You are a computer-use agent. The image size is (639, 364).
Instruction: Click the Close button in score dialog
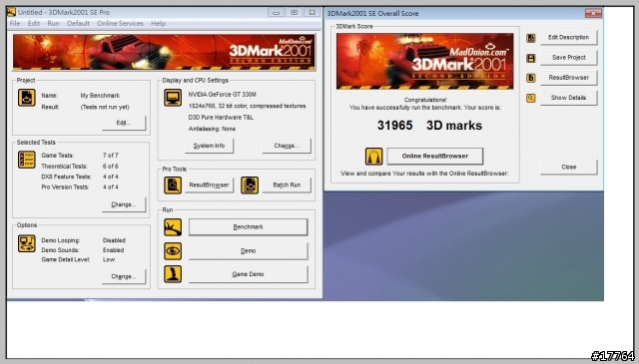point(568,168)
